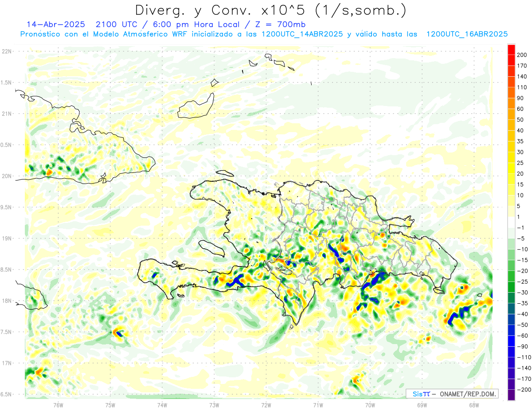Click the 71W longitude label
Image resolution: width=532 pixels, height=411 pixels.
pos(318,405)
